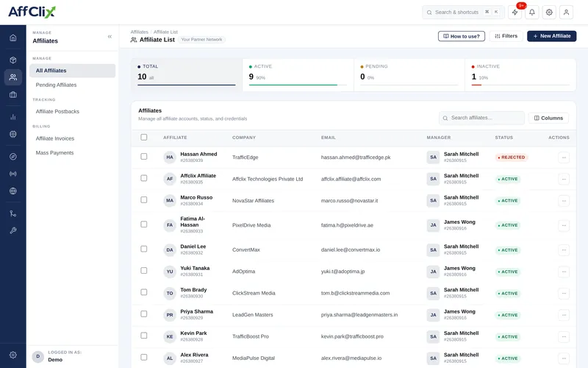Check the box for Fatima Al-Hassan
Screen dimensions: 588x368
pos(143,224)
